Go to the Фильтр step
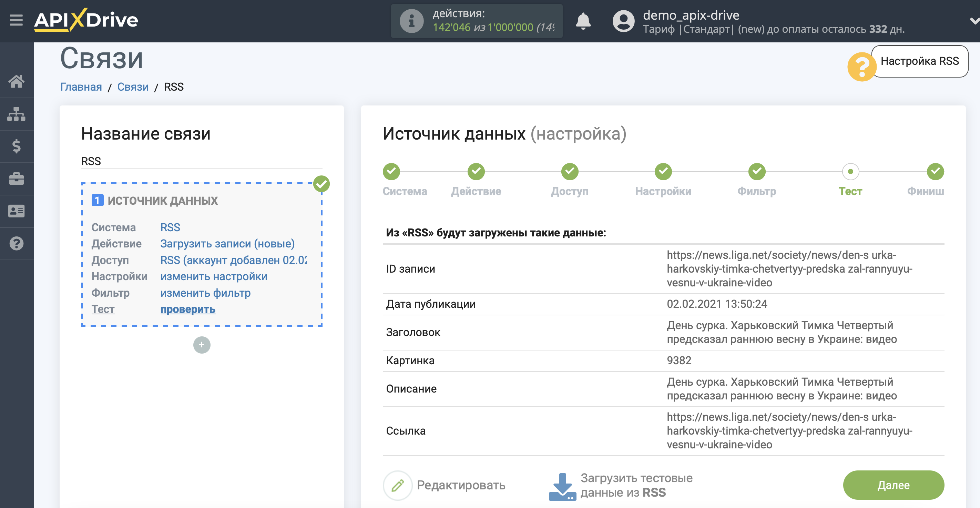 [x=757, y=172]
